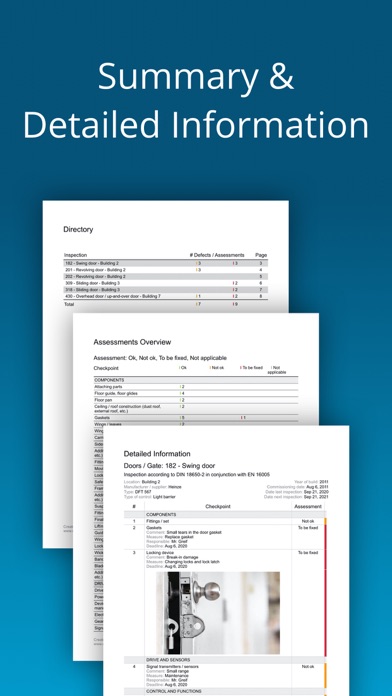Image resolution: width=392 pixels, height=696 pixels.
Task: Click the 'To be fixed' column header in overview
Action: [252, 368]
